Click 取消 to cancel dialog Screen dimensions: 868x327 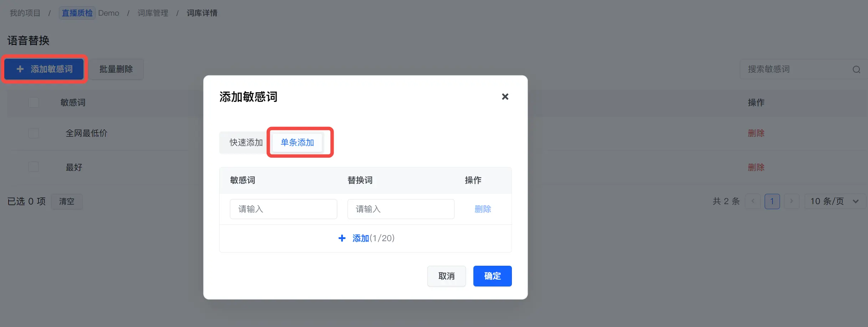(x=446, y=276)
